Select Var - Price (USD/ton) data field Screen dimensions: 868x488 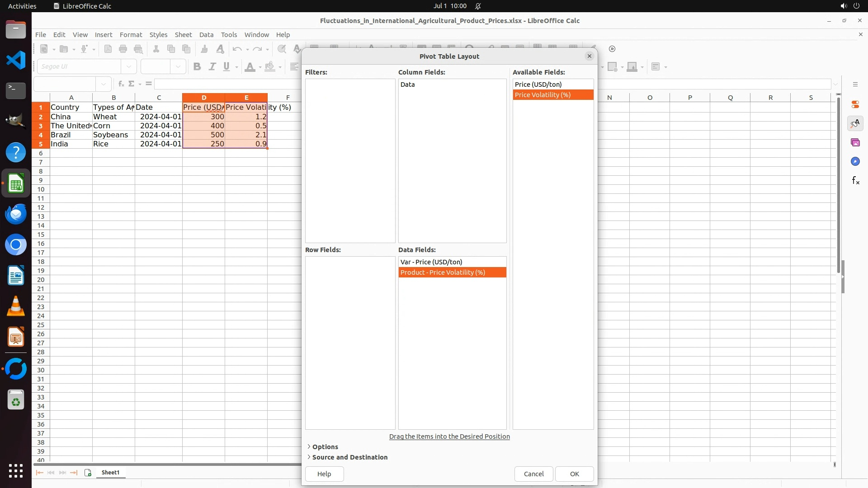[431, 262]
